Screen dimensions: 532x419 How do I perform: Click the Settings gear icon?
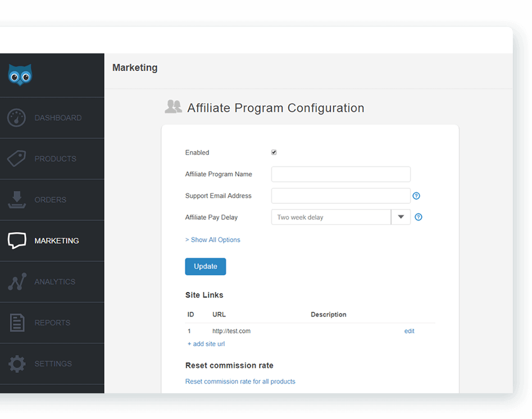17,364
